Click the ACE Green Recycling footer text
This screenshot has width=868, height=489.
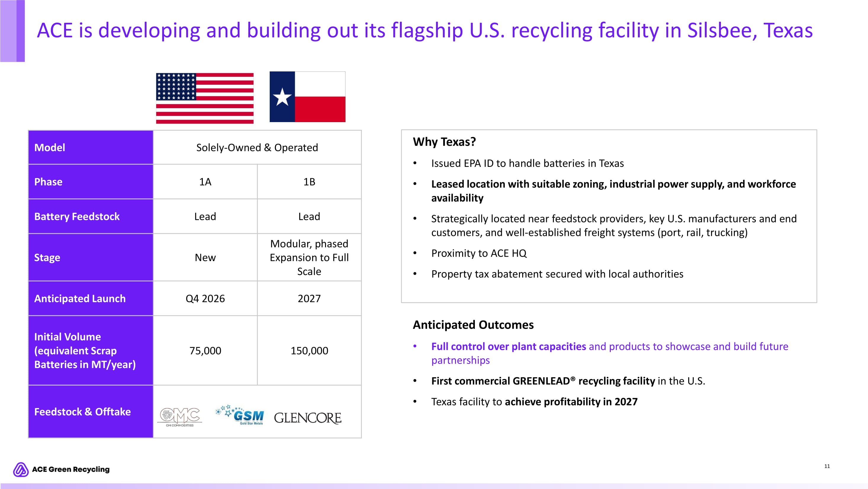tap(71, 469)
